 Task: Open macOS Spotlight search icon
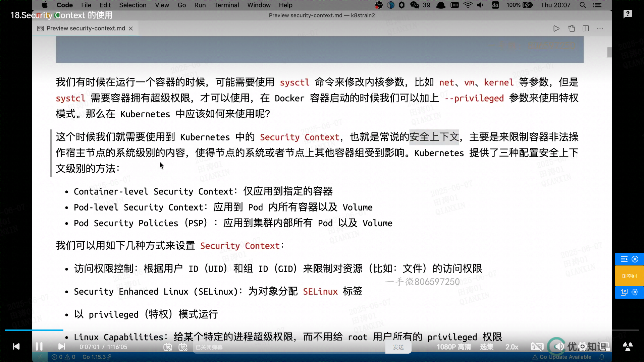click(583, 5)
